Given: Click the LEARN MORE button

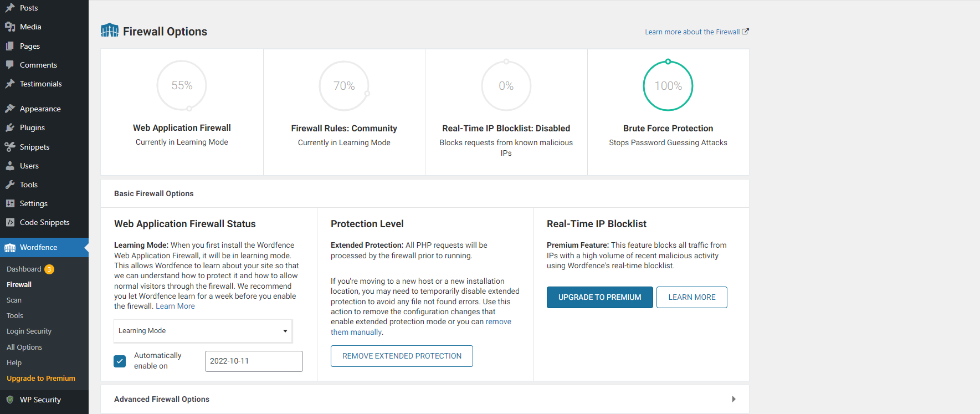Looking at the screenshot, I should click(x=692, y=297).
